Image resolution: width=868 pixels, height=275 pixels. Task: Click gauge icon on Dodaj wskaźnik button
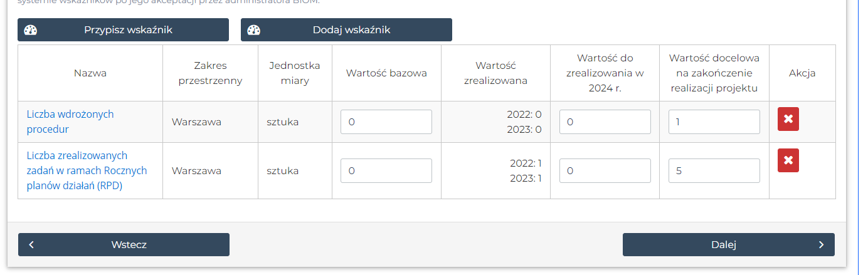tap(253, 30)
